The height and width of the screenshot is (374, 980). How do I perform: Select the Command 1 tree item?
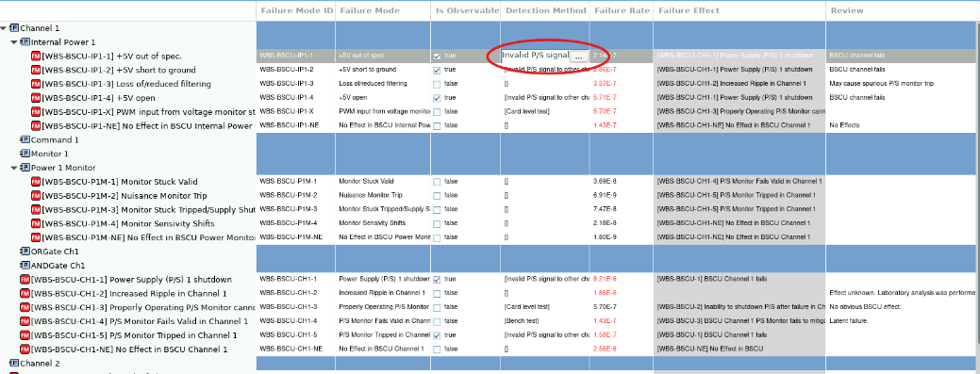[55, 139]
